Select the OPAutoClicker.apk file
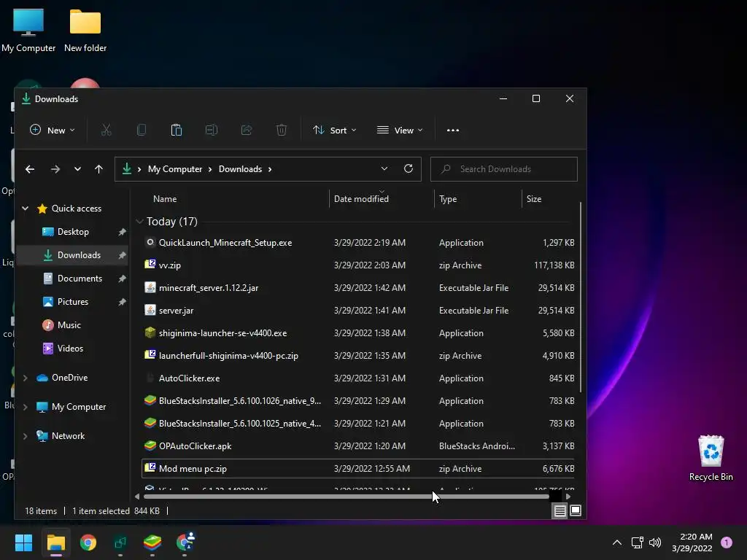This screenshot has height=560, width=747. click(359, 446)
